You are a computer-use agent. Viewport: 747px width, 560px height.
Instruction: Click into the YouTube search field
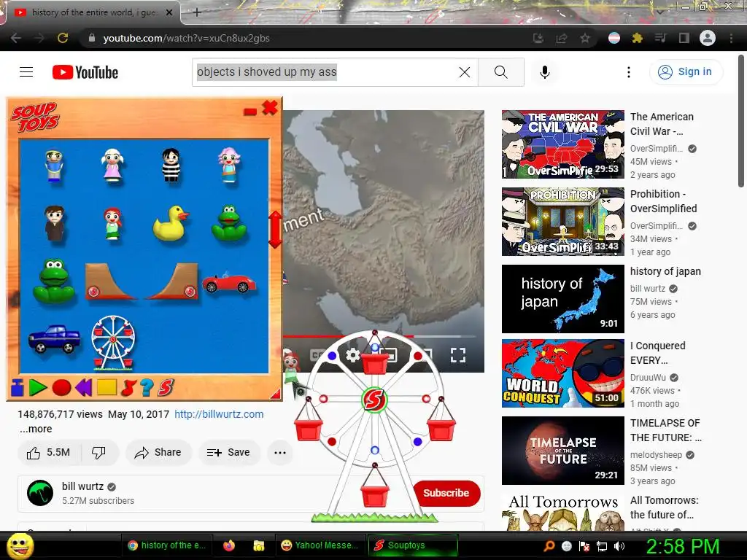point(324,72)
